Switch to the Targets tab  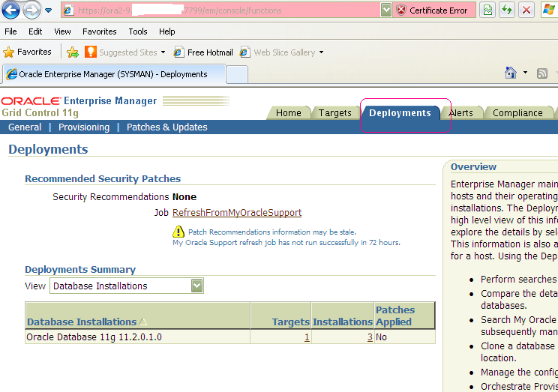pos(334,113)
